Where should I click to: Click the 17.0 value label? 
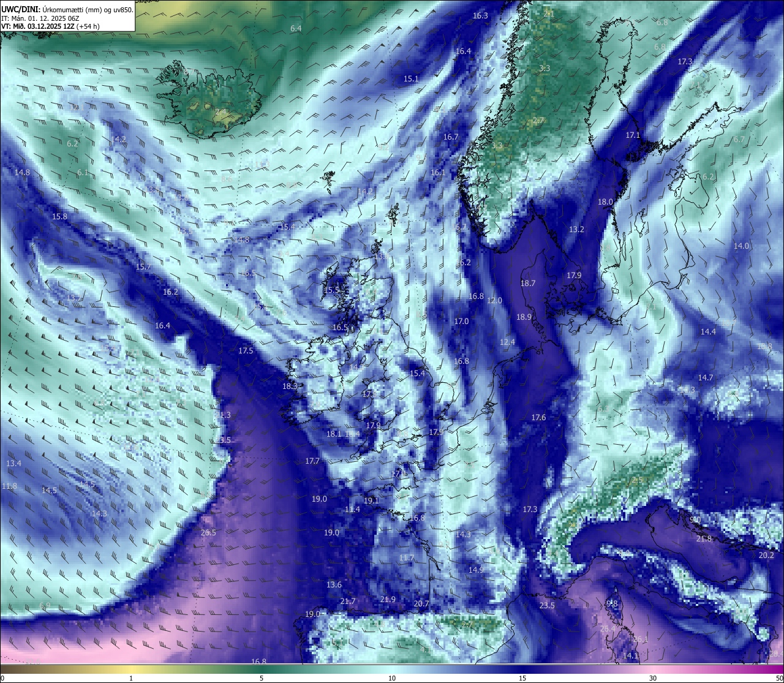point(461,322)
